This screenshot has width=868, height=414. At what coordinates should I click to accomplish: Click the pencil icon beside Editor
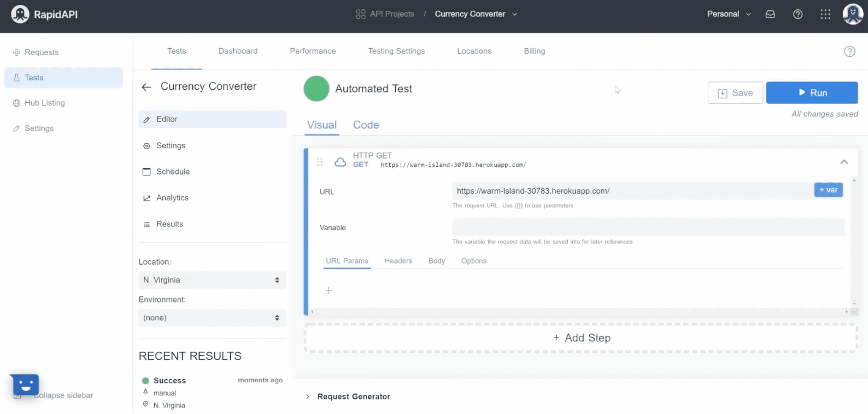pyautogui.click(x=146, y=119)
